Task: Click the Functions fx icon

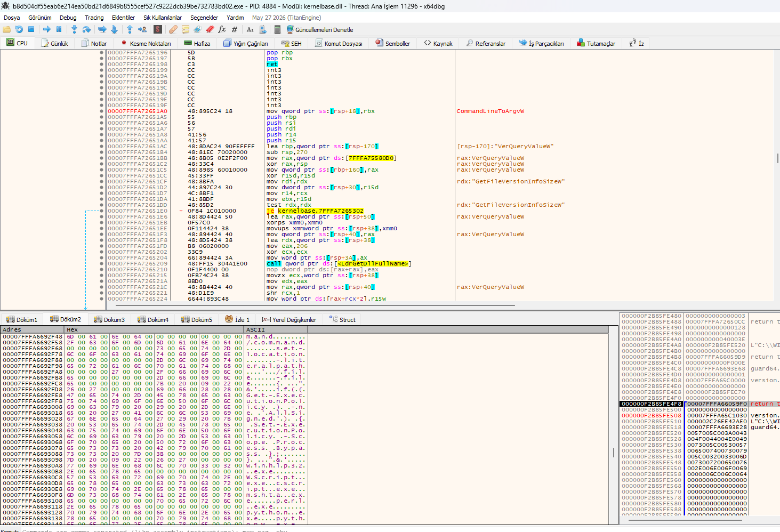Action: pos(222,29)
